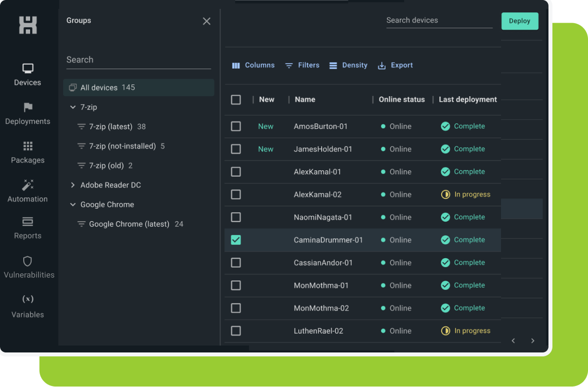This screenshot has height=387, width=588.
Task: Open the Filters menu
Action: pos(302,65)
